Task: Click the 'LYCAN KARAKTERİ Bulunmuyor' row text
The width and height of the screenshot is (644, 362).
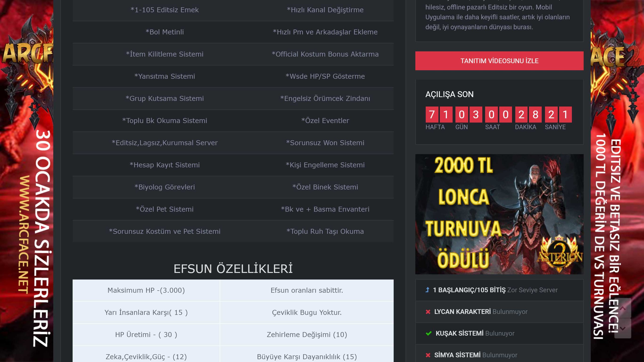Action: click(x=481, y=312)
